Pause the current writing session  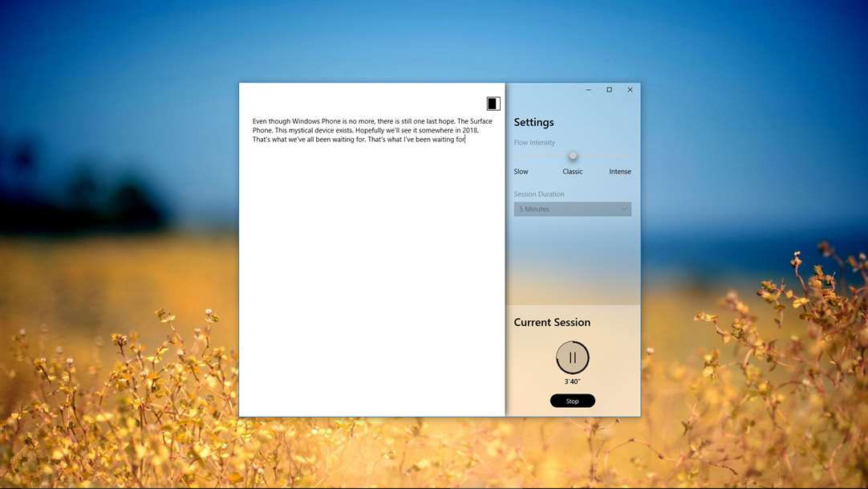click(572, 357)
